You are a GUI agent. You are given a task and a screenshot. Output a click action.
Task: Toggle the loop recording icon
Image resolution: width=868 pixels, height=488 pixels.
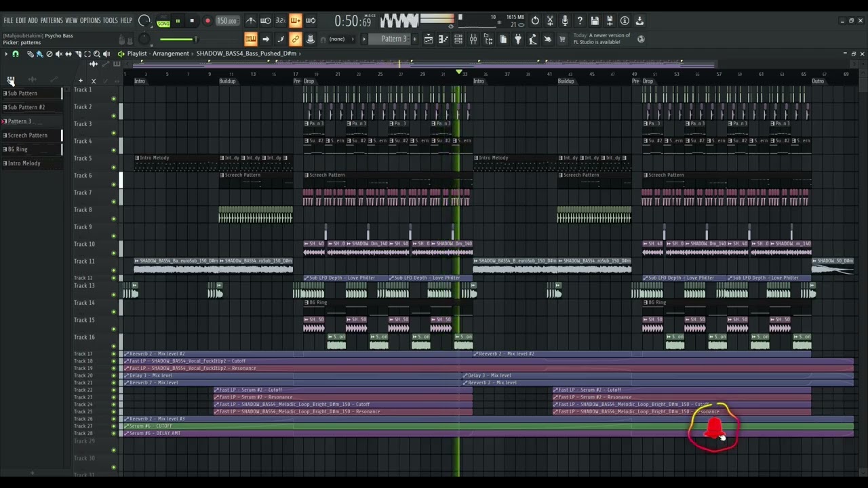click(x=311, y=20)
